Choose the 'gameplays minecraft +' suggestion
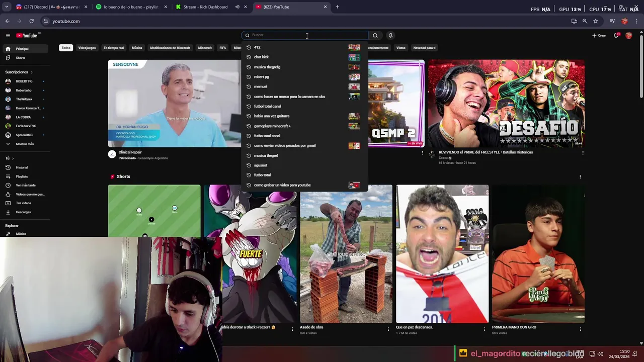The width and height of the screenshot is (644, 362). pyautogui.click(x=304, y=126)
